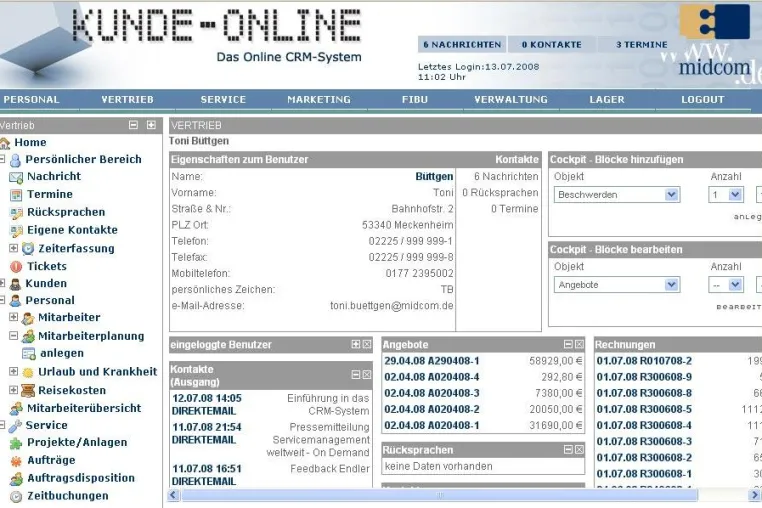Image resolution: width=762 pixels, height=508 pixels.
Task: Open the Angebote object dropdown
Action: click(617, 285)
